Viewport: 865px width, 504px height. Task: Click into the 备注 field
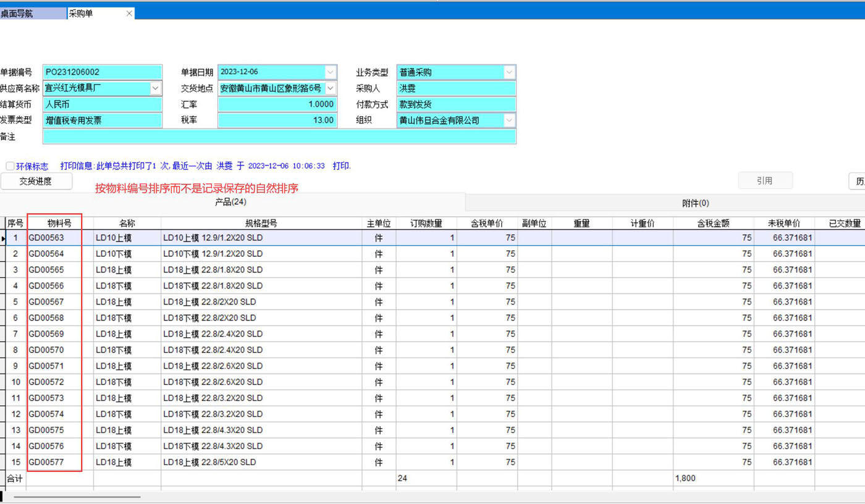pos(279,136)
